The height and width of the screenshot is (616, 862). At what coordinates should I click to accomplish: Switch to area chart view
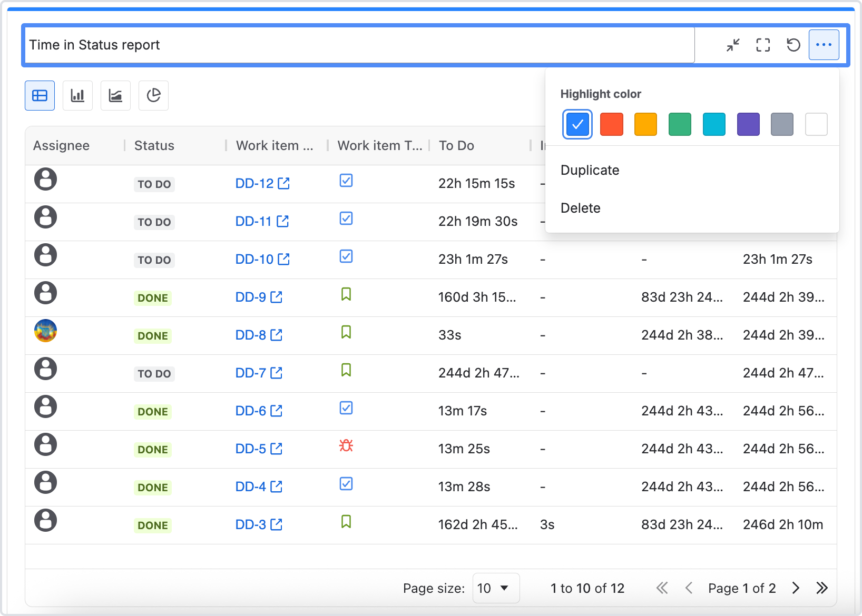115,96
